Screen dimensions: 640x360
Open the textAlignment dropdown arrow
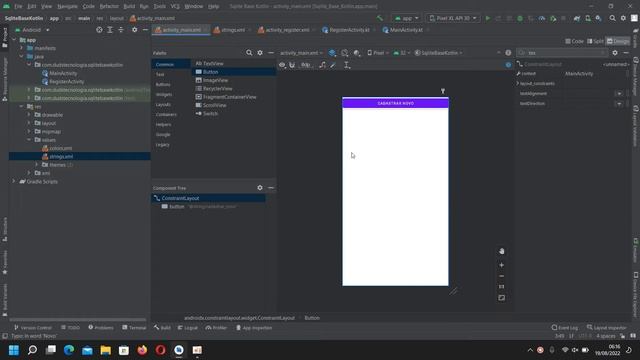(x=619, y=93)
